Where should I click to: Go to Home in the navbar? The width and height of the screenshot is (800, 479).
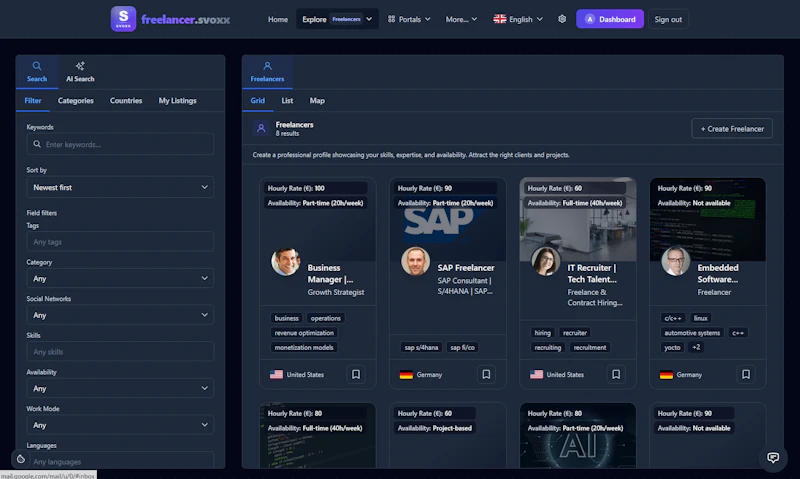pos(278,19)
